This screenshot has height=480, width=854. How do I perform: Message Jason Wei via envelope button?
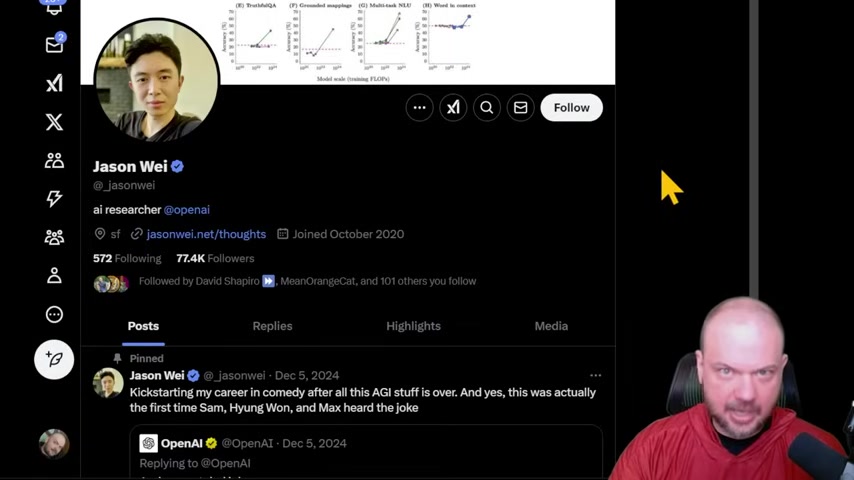(x=521, y=108)
